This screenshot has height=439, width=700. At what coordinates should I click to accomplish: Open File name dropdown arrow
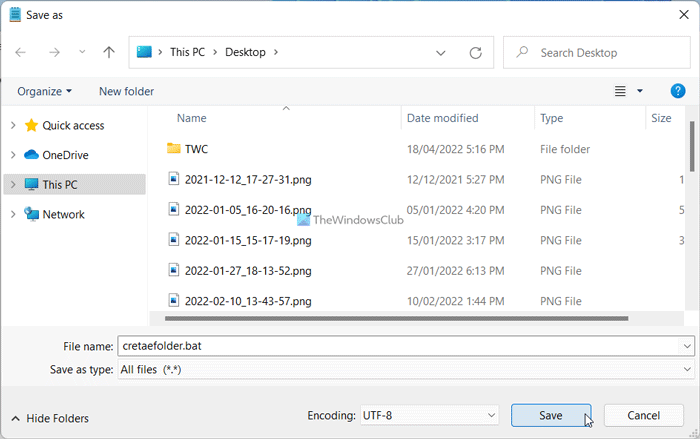click(x=687, y=346)
